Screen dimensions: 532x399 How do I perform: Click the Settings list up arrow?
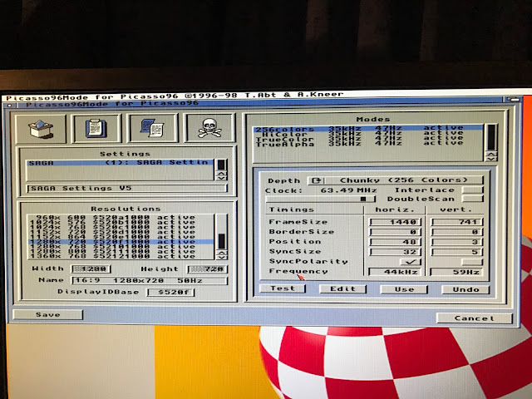[x=221, y=173]
